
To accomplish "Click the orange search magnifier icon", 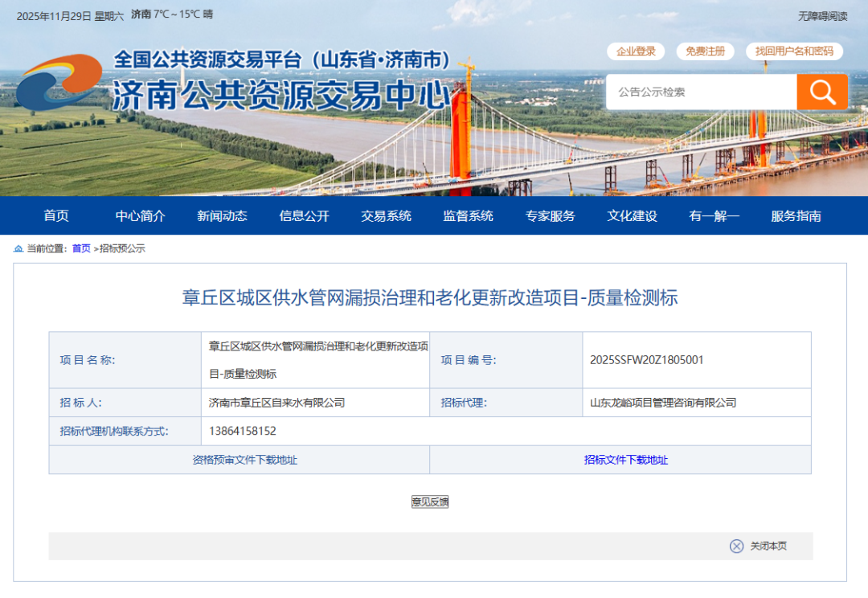I will pyautogui.click(x=822, y=92).
